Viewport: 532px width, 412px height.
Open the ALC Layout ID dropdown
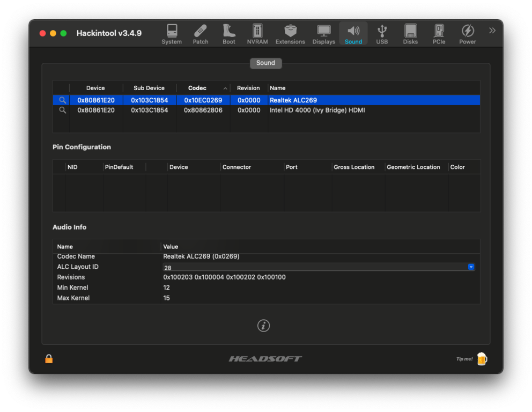(471, 267)
